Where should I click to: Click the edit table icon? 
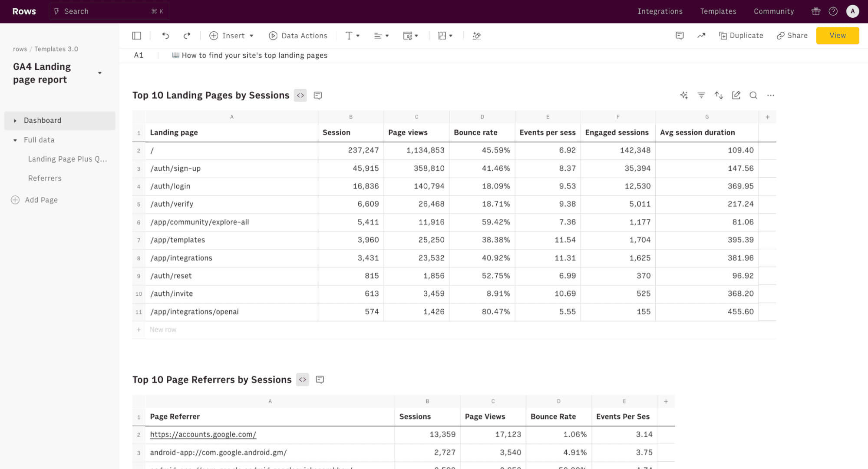coord(736,95)
